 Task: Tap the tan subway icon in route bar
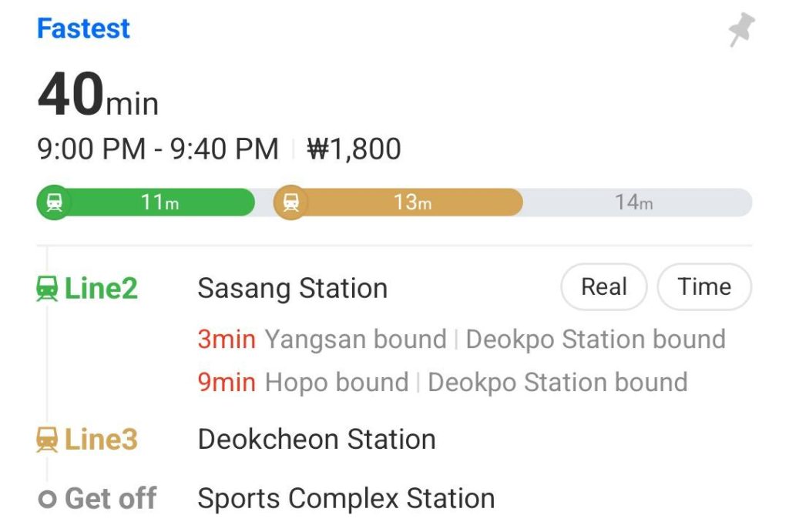[290, 202]
